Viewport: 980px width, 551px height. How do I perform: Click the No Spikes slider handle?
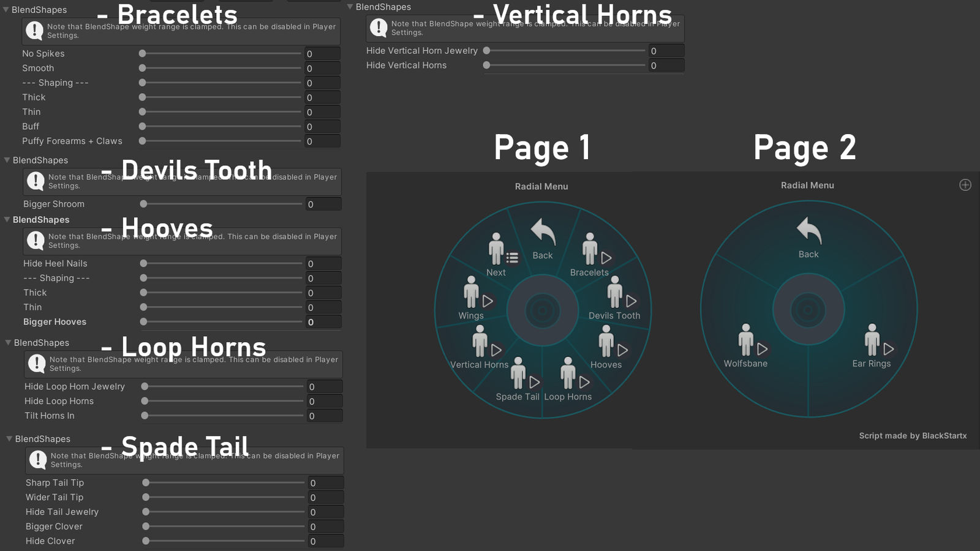pos(142,54)
